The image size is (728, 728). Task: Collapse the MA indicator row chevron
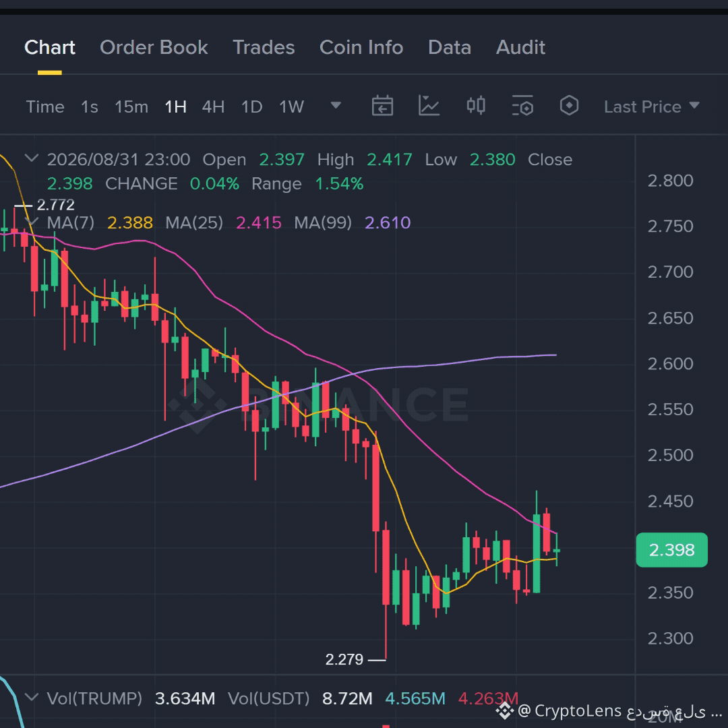tap(31, 221)
